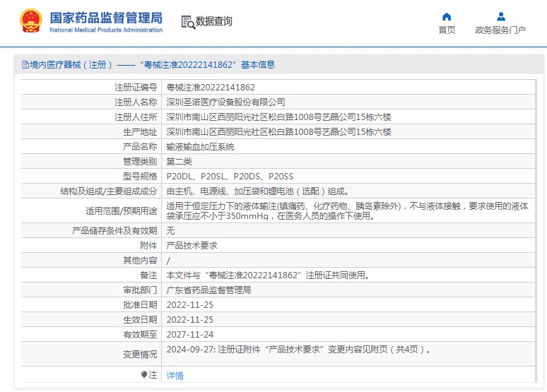Click the 管理类别 row label
This screenshot has width=547, height=392.
[x=140, y=162]
